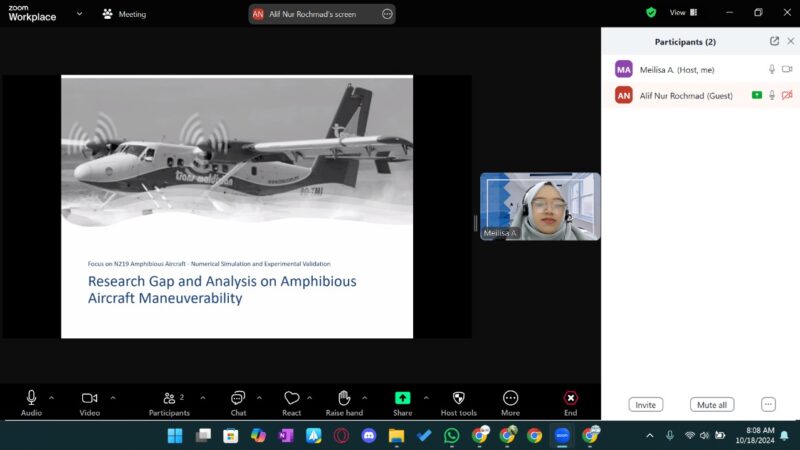Open the Zoom Workplace dropdown arrow
800x450 pixels.
79,14
